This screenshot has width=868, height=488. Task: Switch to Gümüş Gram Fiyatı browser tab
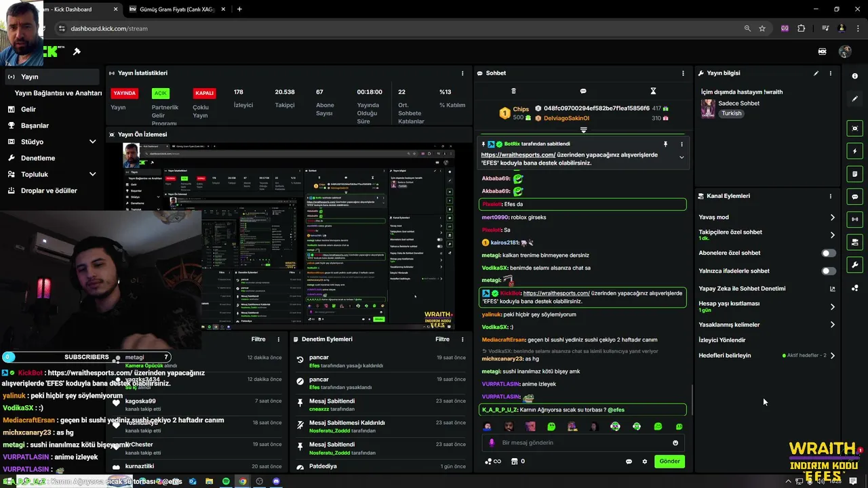(x=176, y=9)
